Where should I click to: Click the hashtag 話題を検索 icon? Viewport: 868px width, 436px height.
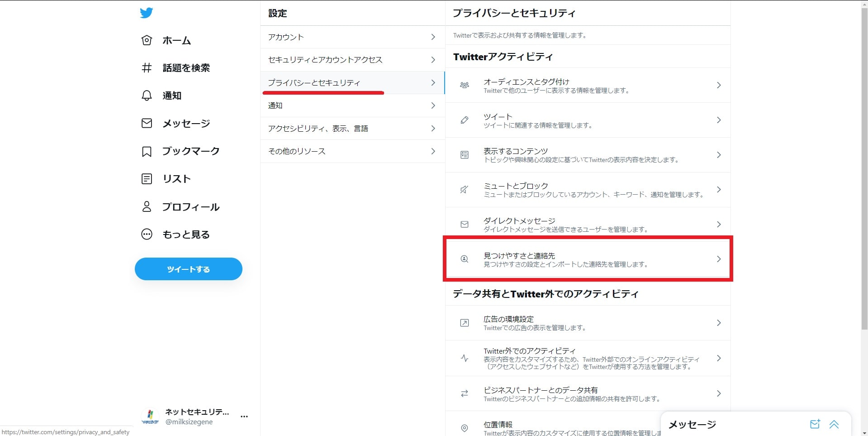(147, 68)
